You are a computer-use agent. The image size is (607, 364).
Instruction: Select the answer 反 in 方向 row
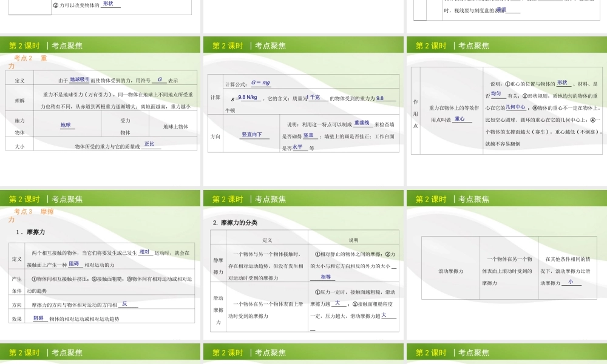pyautogui.click(x=124, y=304)
